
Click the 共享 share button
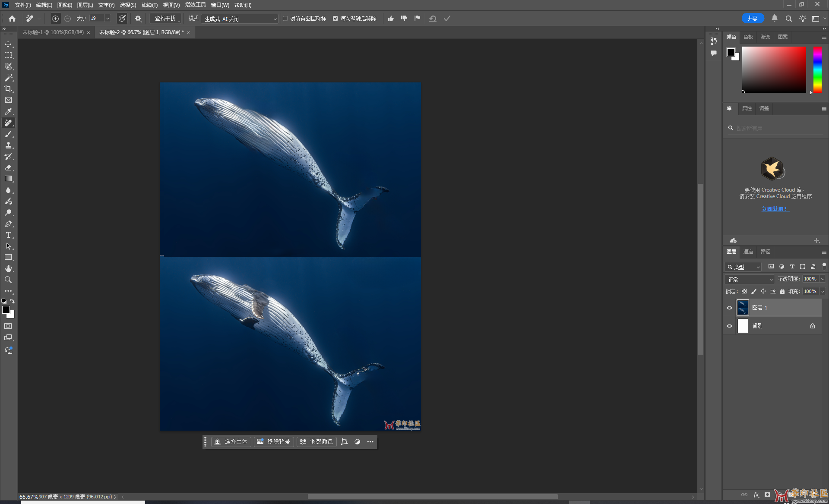tap(753, 18)
